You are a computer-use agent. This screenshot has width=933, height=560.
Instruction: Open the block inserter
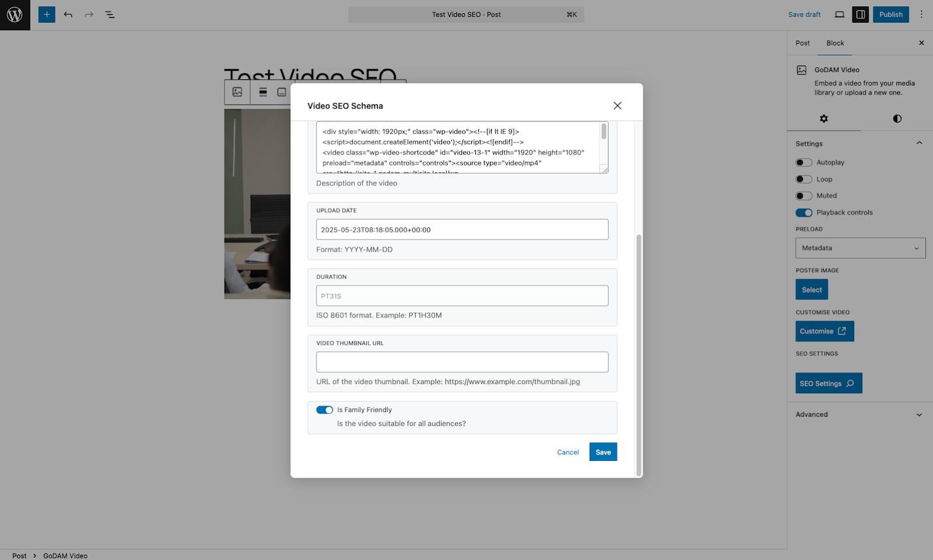pos(47,15)
